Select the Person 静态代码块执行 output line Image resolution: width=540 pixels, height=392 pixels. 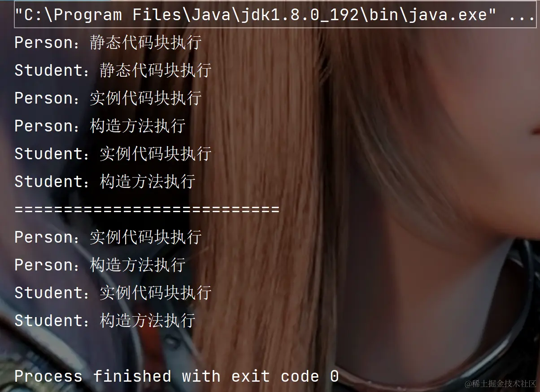click(x=108, y=43)
